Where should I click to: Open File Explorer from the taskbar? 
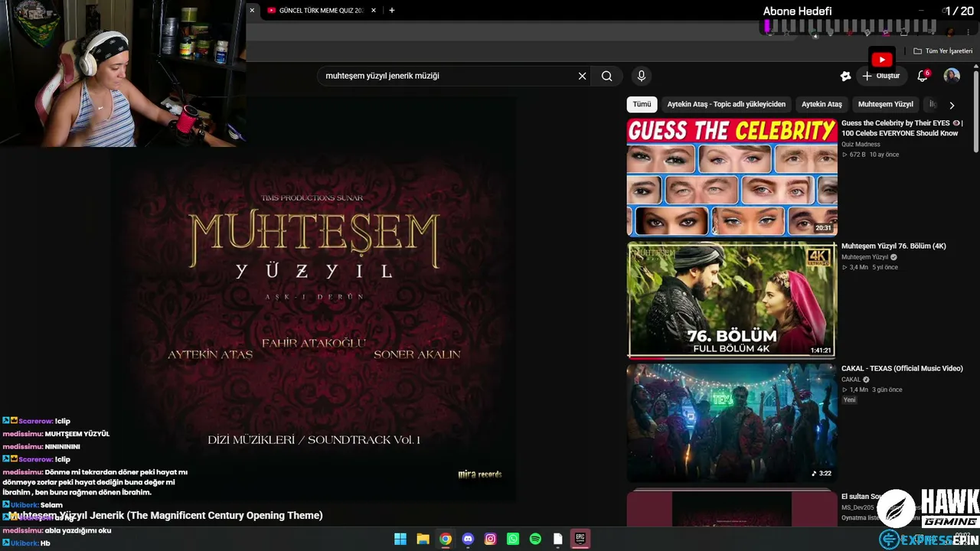(x=423, y=539)
